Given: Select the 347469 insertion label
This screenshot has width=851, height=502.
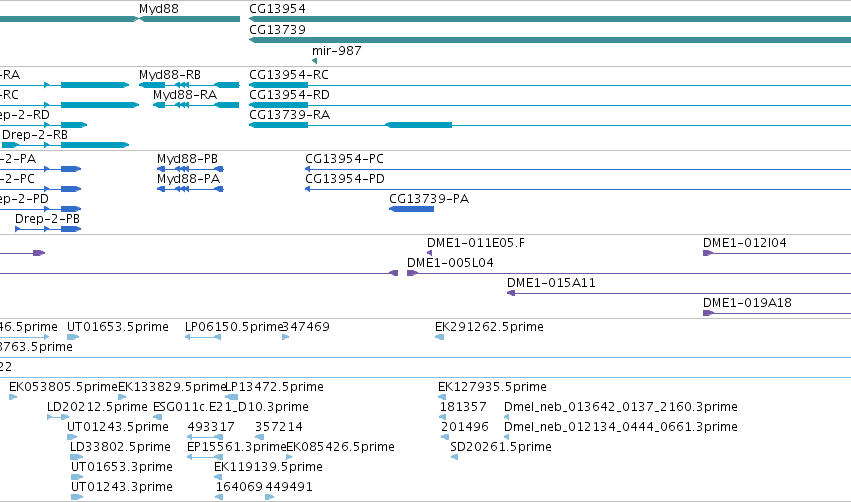Looking at the screenshot, I should click(x=306, y=327).
